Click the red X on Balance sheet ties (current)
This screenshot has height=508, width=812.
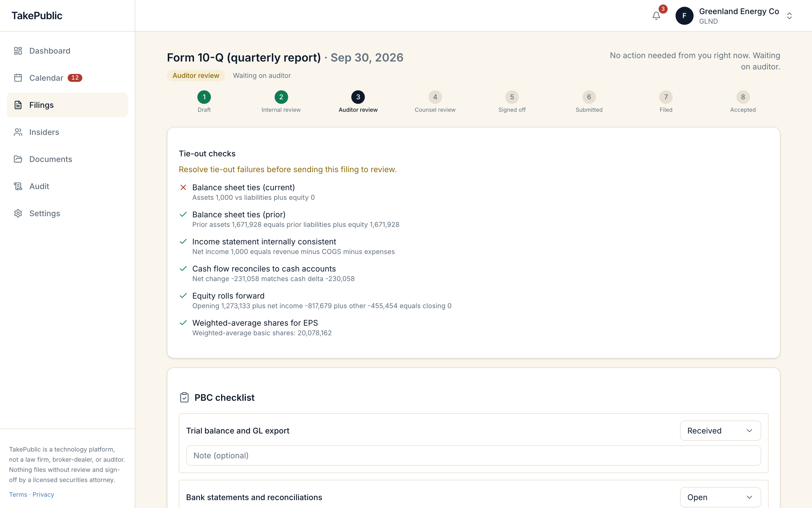tap(183, 187)
